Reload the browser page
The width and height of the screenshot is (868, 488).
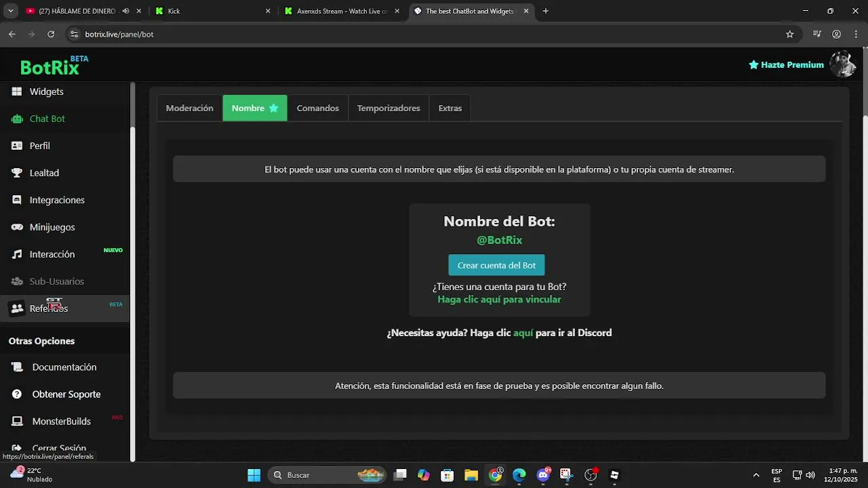click(51, 34)
